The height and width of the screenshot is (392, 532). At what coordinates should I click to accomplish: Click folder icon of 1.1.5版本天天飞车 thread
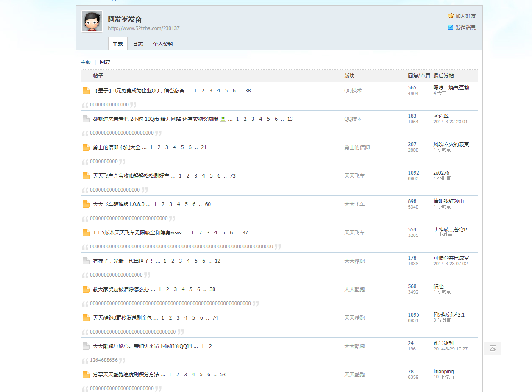pyautogui.click(x=86, y=232)
